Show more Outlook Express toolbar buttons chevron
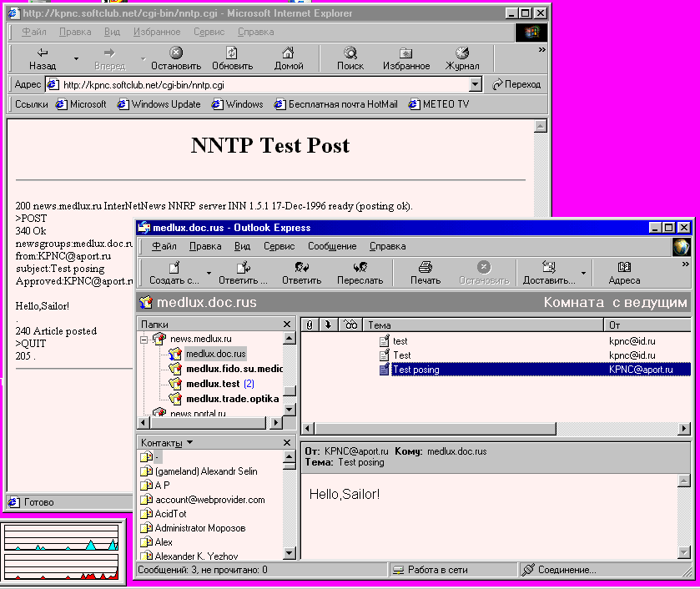 pyautogui.click(x=685, y=264)
